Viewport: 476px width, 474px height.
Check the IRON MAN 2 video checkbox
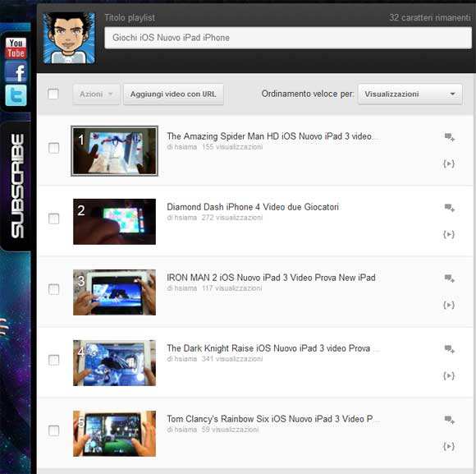click(53, 289)
